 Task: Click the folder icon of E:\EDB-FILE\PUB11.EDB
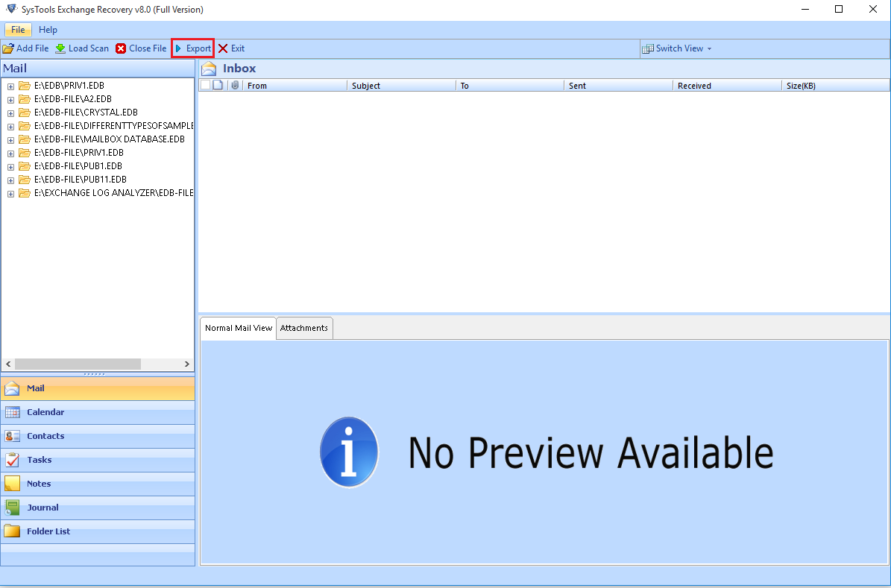pos(24,180)
